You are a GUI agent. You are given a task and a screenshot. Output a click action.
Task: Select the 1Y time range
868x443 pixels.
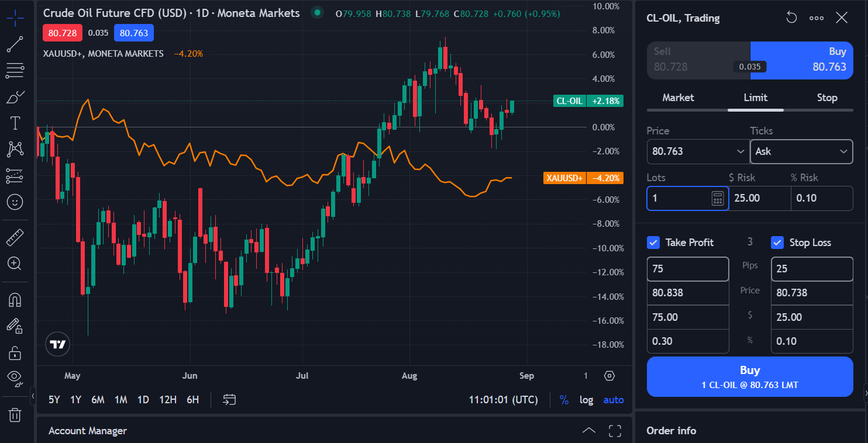point(75,400)
